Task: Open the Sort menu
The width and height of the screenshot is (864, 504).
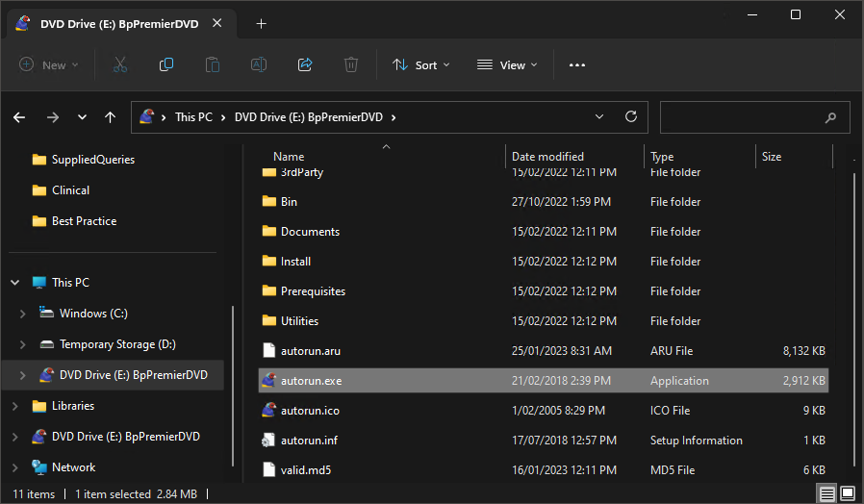Action: tap(416, 64)
